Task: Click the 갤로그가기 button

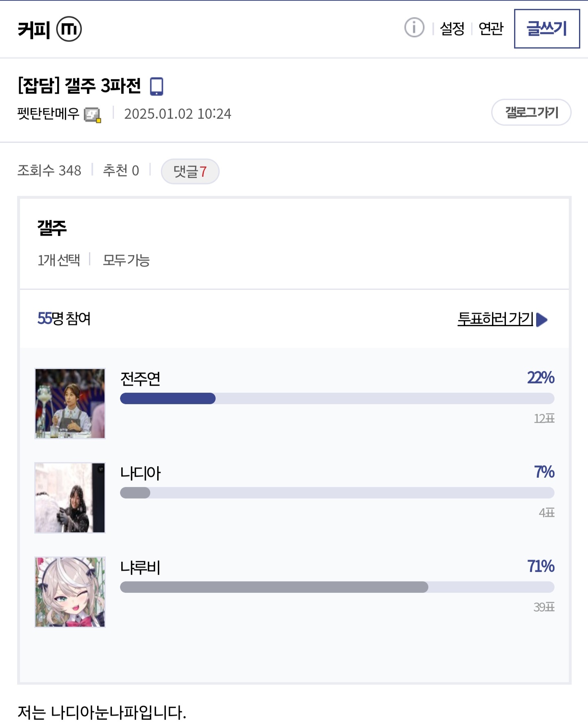Action: point(531,112)
